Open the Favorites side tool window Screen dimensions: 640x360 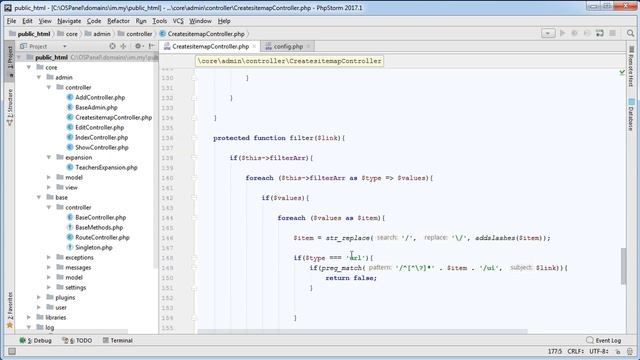[10, 309]
